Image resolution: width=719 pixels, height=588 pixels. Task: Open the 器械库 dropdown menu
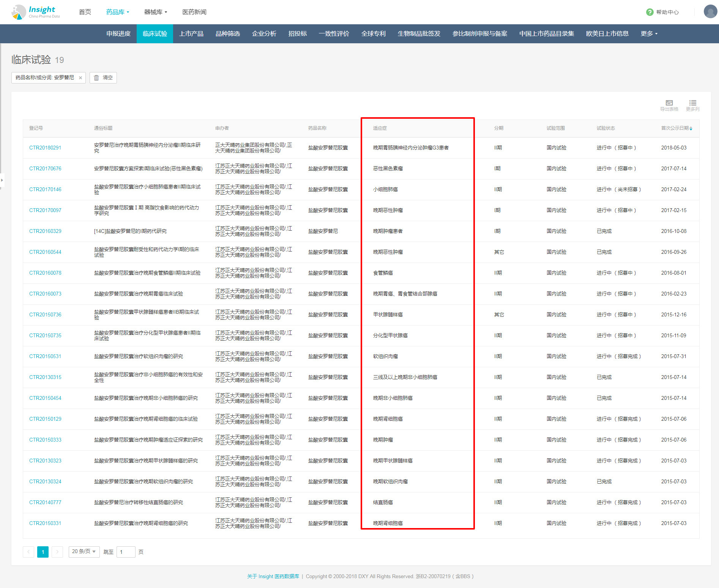[156, 12]
